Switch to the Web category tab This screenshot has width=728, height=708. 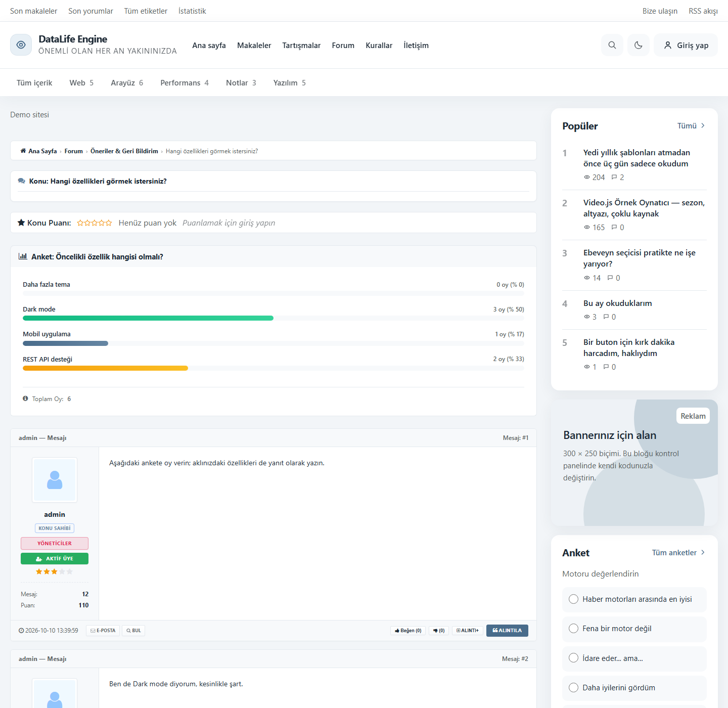[x=81, y=83]
